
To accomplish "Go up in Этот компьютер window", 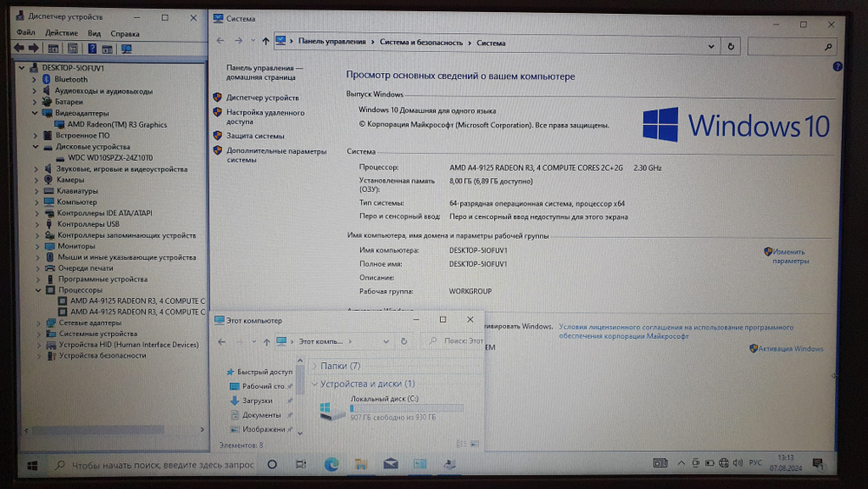I will (x=266, y=341).
